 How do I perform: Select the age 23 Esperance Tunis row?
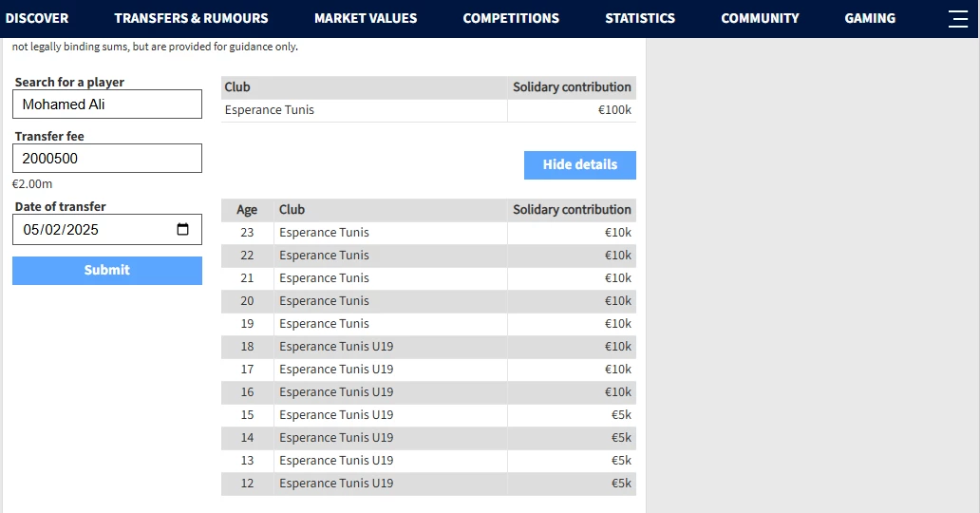[324, 233]
